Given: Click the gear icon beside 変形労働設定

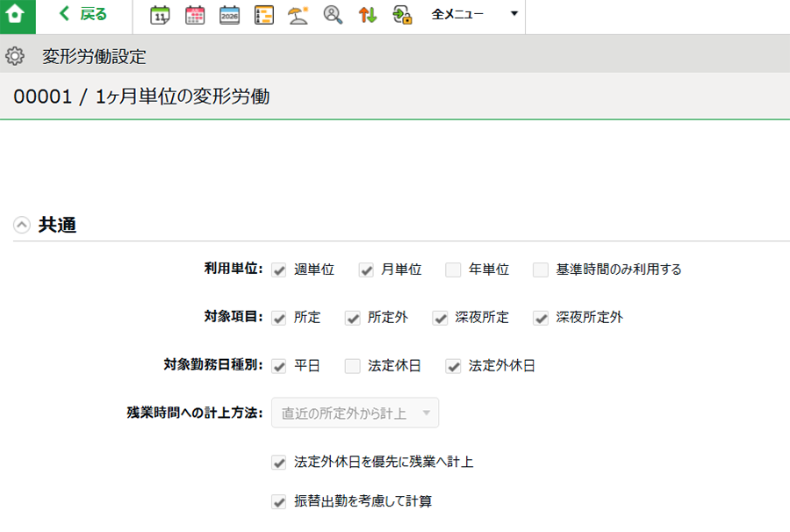Looking at the screenshot, I should [15, 56].
